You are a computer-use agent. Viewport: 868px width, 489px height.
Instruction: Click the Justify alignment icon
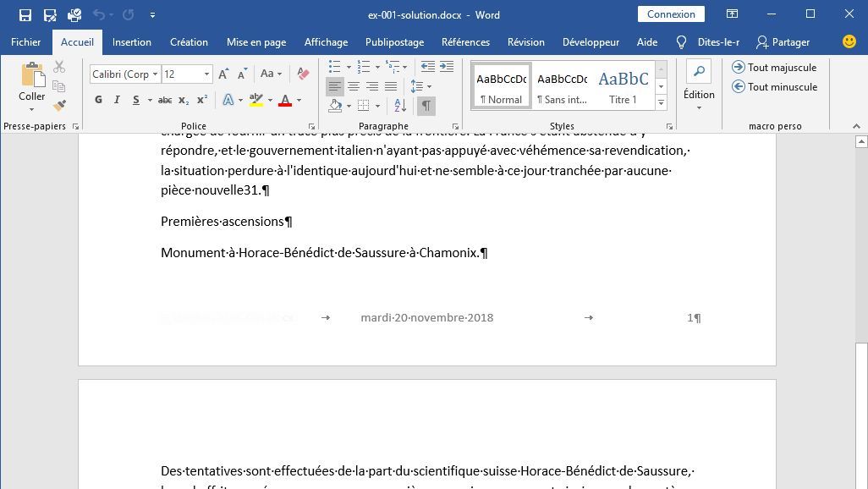[391, 86]
